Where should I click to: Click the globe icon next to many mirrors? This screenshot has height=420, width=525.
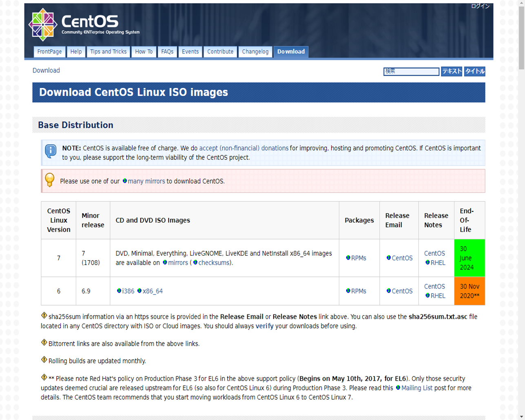tap(125, 181)
